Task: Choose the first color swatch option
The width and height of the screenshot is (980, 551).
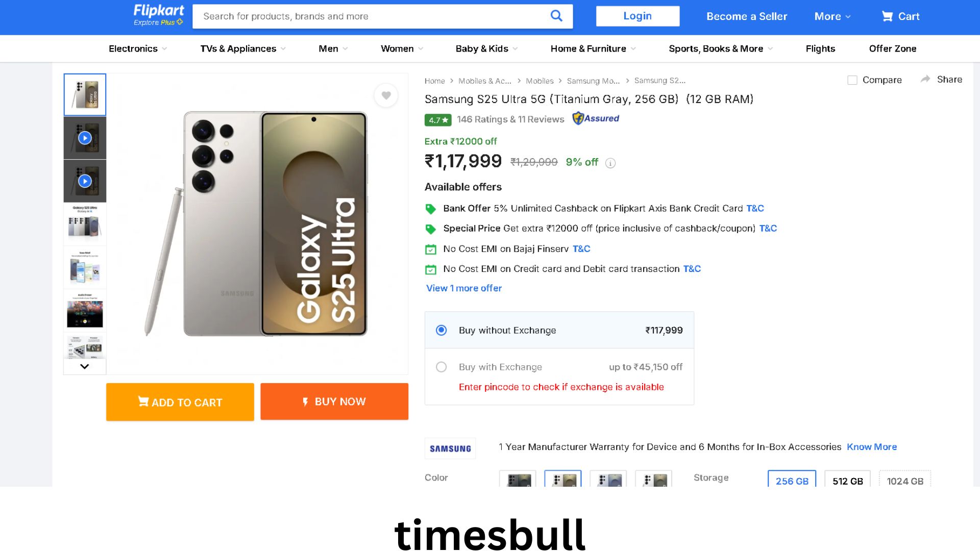Action: (518, 479)
